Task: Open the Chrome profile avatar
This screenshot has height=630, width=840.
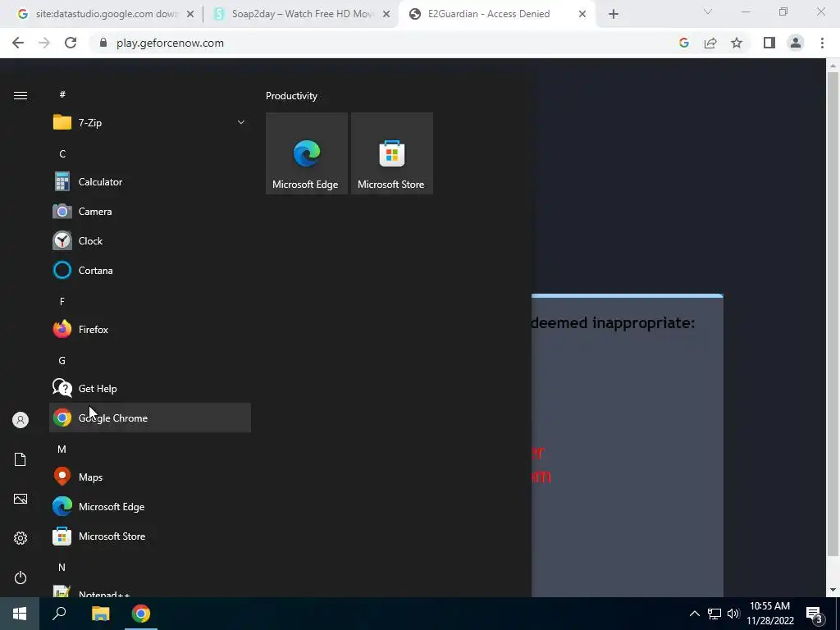Action: [x=796, y=43]
